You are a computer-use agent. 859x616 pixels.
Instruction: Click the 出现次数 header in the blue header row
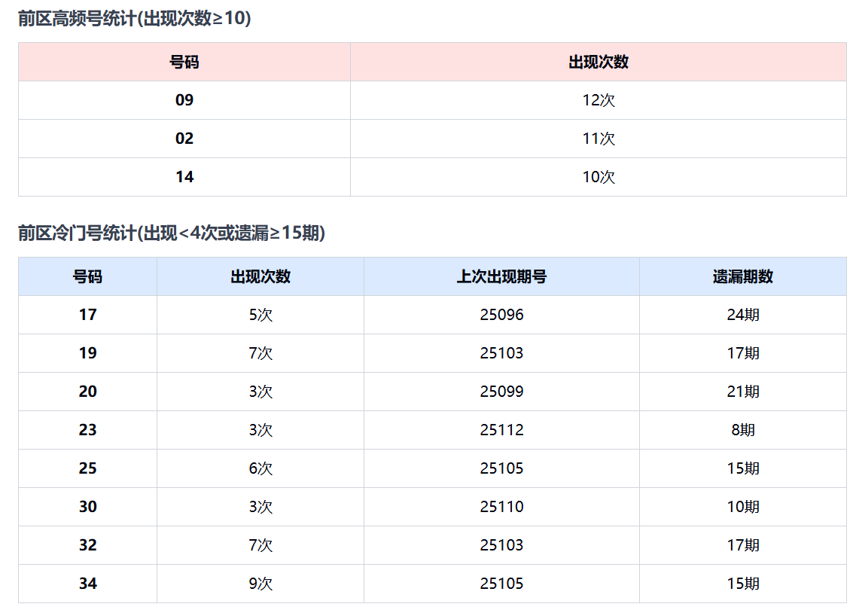pyautogui.click(x=260, y=276)
